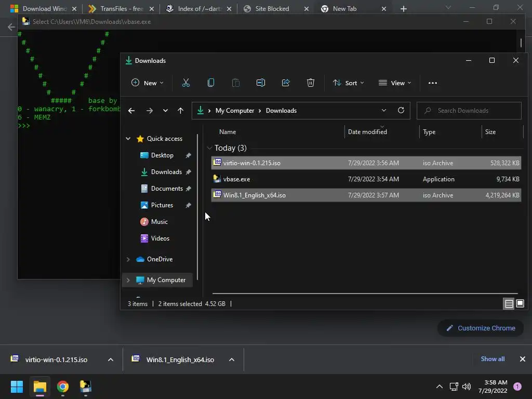The height and width of the screenshot is (399, 532).
Task: Close the TransFiles tab
Action: coord(152,9)
